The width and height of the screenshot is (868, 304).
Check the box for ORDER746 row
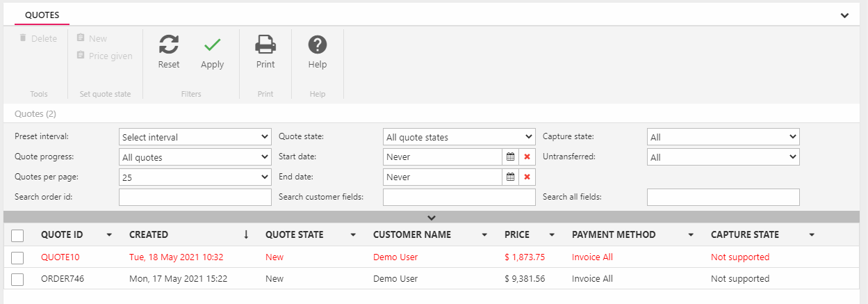pyautogui.click(x=18, y=279)
